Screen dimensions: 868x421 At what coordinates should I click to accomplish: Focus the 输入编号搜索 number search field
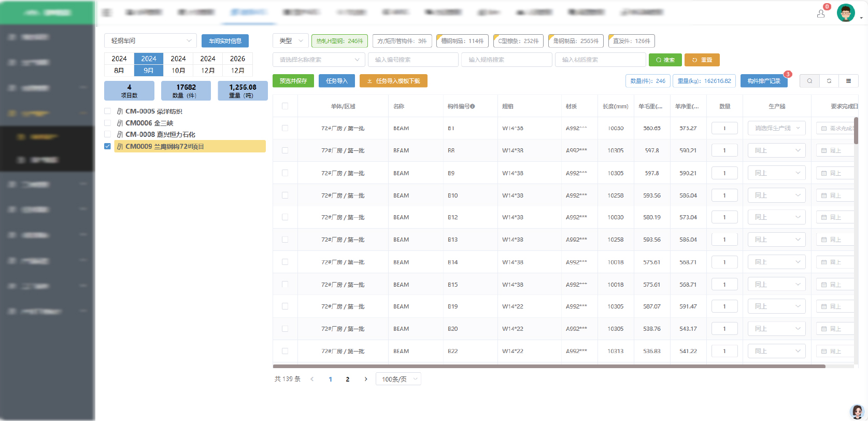click(413, 60)
